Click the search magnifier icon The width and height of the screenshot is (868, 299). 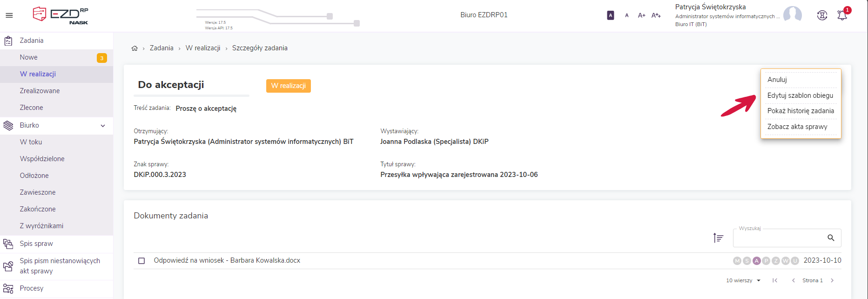click(831, 238)
